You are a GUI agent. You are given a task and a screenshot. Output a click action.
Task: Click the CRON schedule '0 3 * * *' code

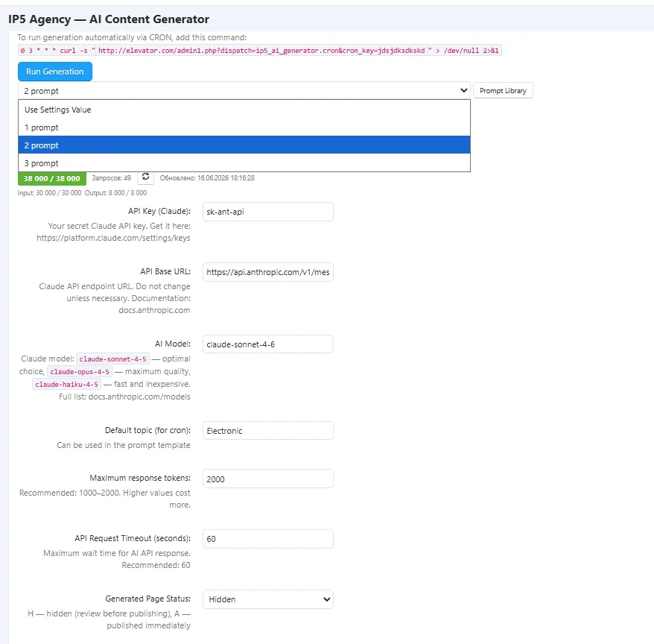(38, 51)
